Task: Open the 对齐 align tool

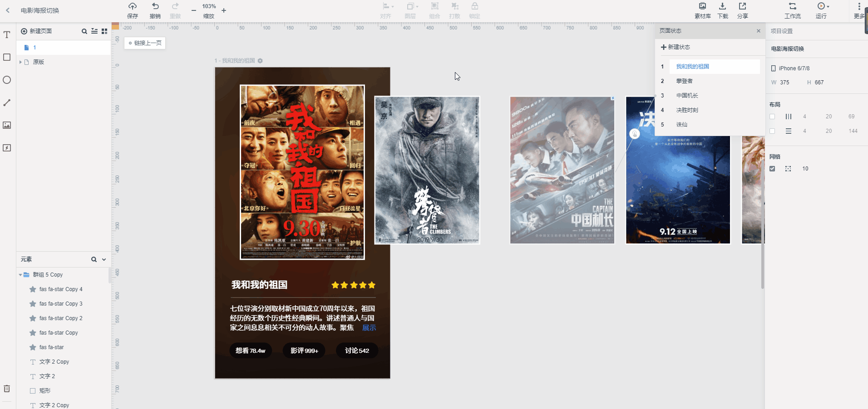Action: click(x=386, y=10)
